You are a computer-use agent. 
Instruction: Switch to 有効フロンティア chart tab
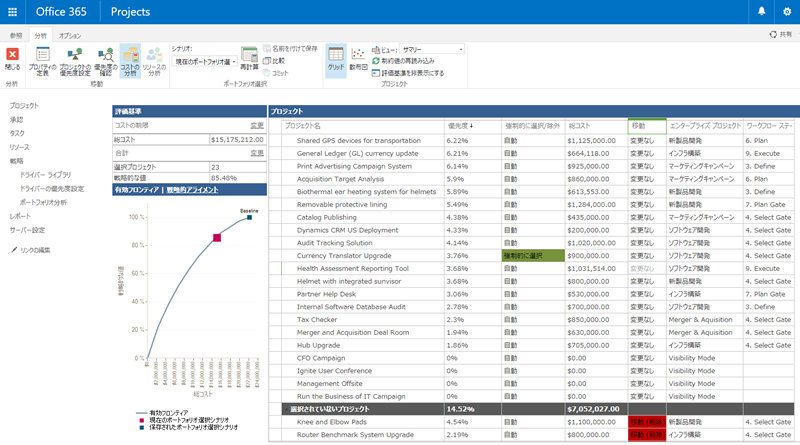137,189
